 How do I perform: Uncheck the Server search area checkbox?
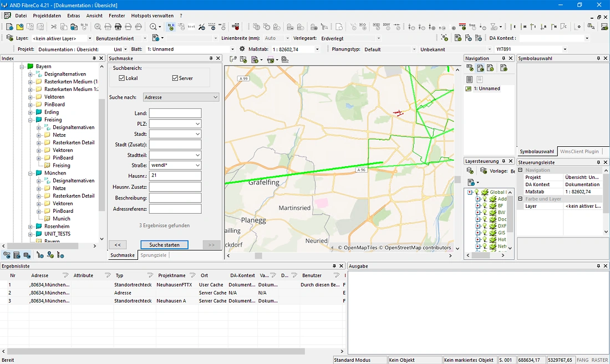(175, 78)
